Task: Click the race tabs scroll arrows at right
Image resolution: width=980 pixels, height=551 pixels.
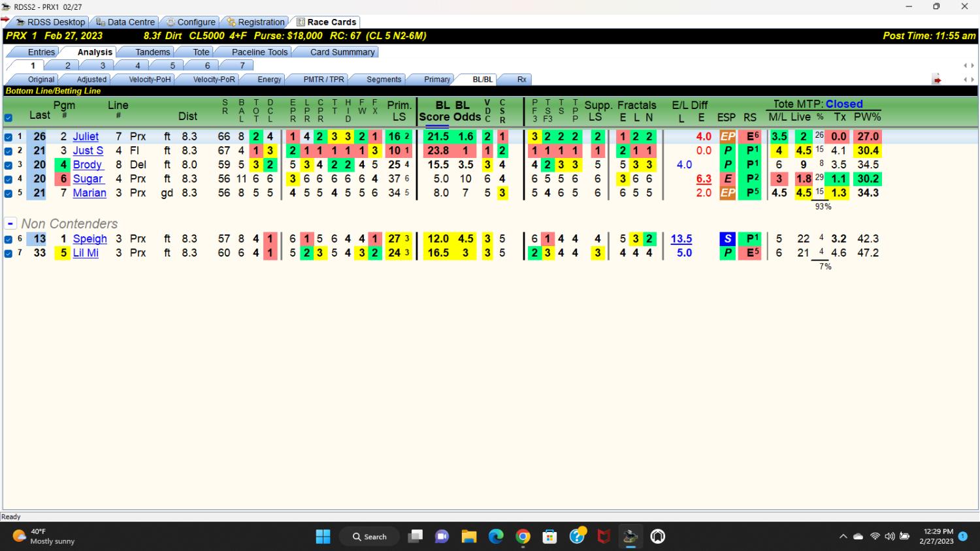Action: click(968, 65)
